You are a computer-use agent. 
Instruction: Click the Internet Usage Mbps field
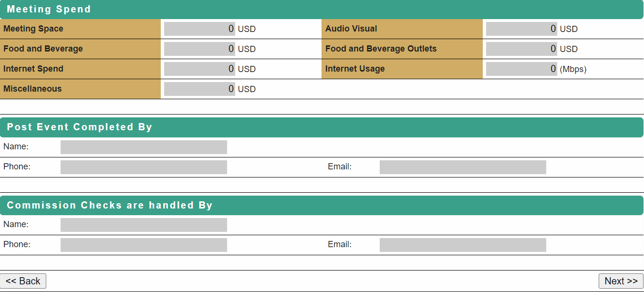coord(521,69)
